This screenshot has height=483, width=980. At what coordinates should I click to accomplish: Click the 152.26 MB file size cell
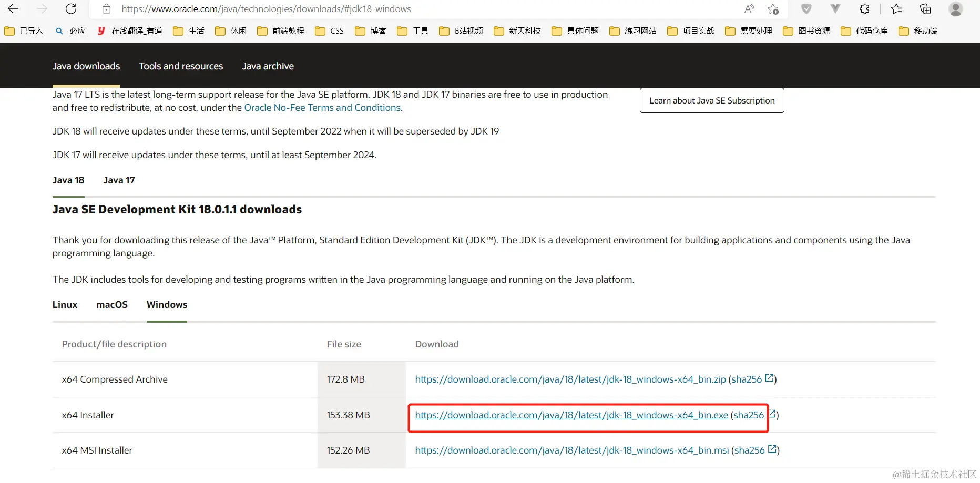tap(349, 450)
